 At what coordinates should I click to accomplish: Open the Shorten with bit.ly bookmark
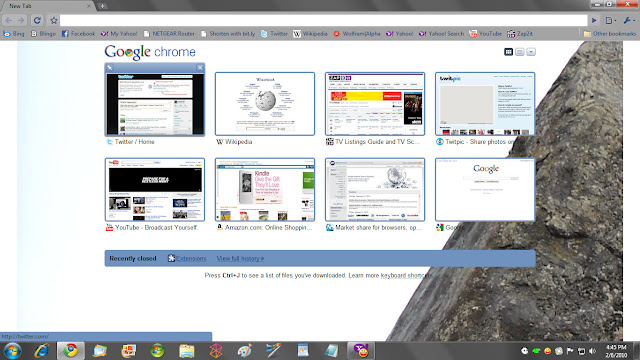pos(228,33)
